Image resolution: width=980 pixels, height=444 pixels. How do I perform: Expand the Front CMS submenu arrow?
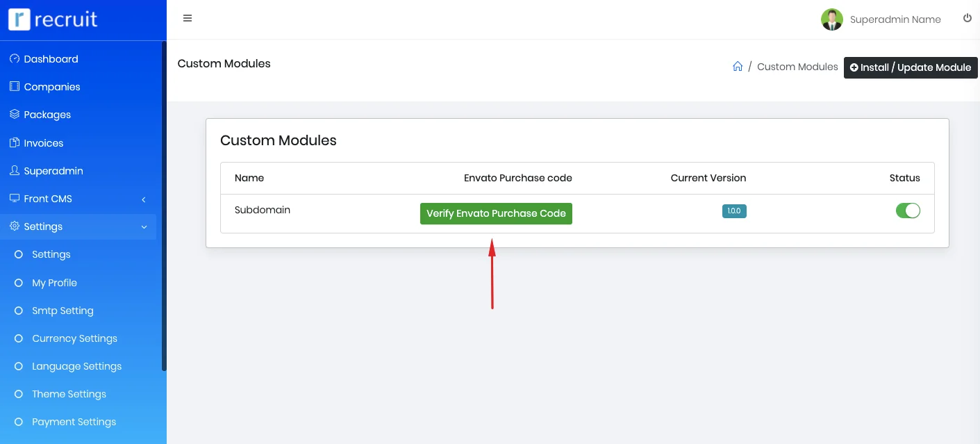pyautogui.click(x=144, y=199)
